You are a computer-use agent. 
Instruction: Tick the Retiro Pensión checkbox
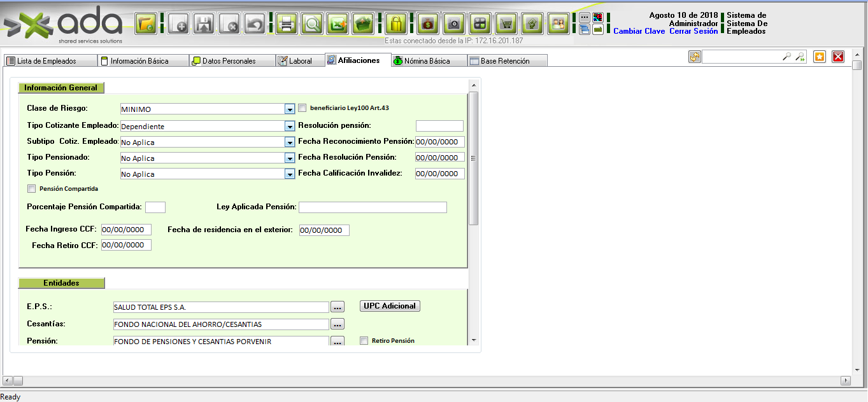(x=364, y=341)
